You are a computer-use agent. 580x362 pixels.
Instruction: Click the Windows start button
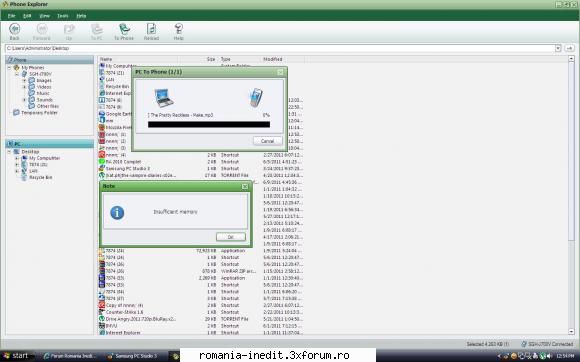pos(16,356)
